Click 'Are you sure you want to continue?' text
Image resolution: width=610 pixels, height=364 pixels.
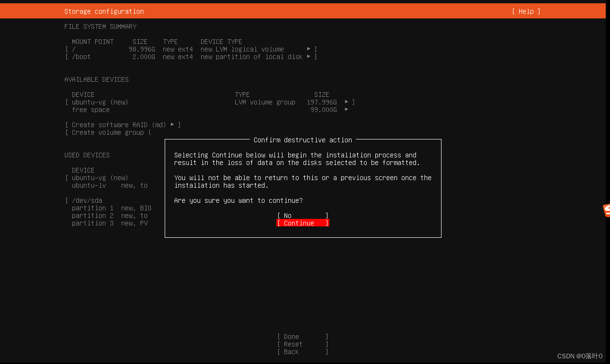click(239, 200)
